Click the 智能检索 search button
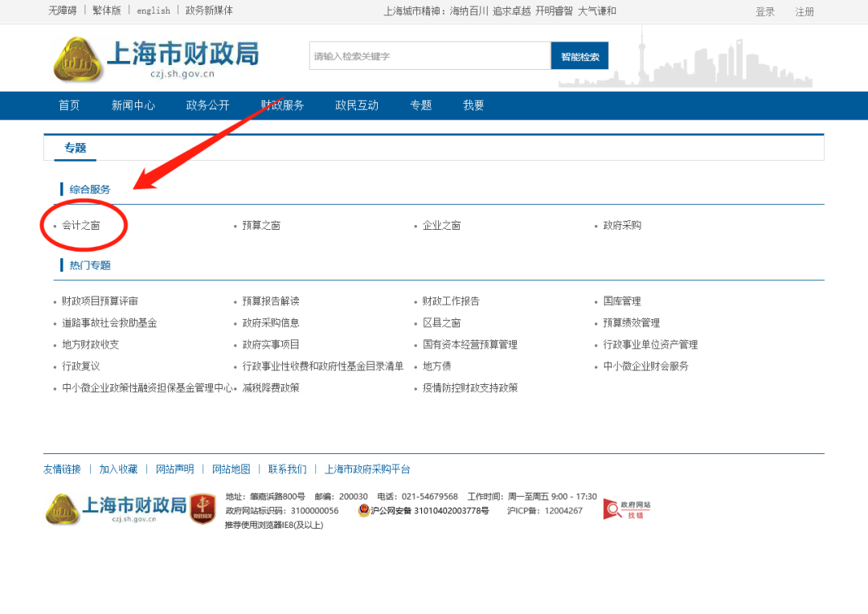 click(579, 56)
